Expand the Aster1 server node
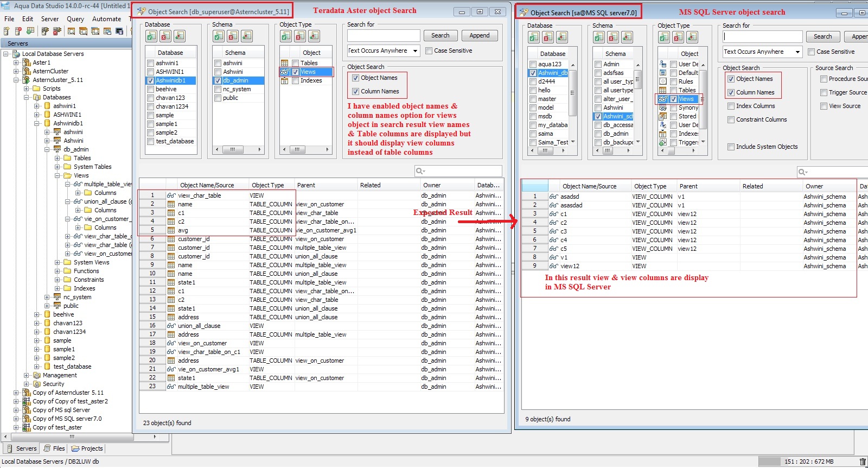This screenshot has height=468, width=868. [x=16, y=62]
